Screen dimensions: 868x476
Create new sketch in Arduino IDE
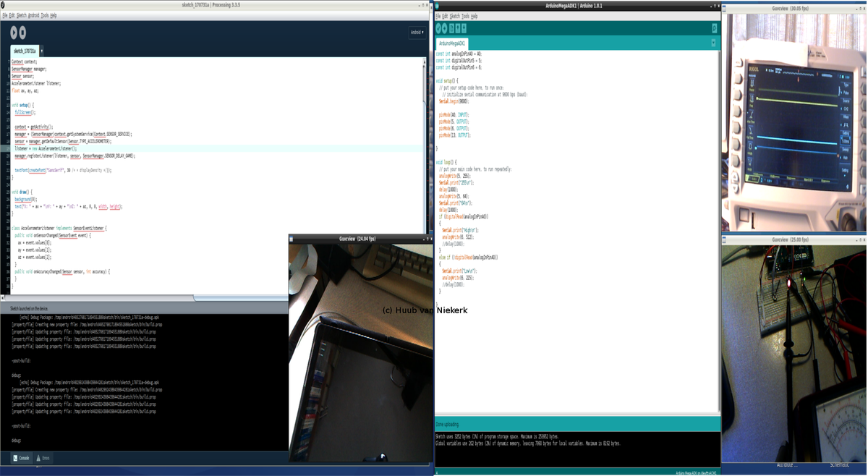pos(452,28)
